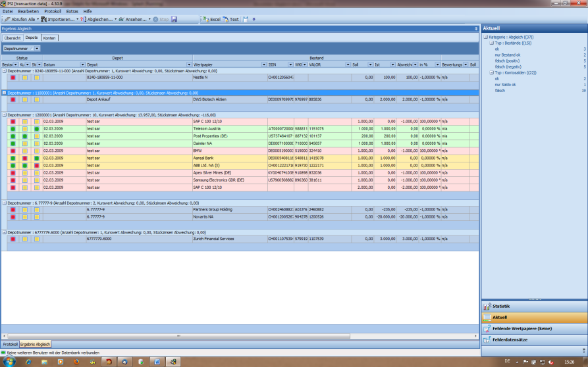Export results with the Text button
Screen dimensions: 588x367
pos(230,19)
